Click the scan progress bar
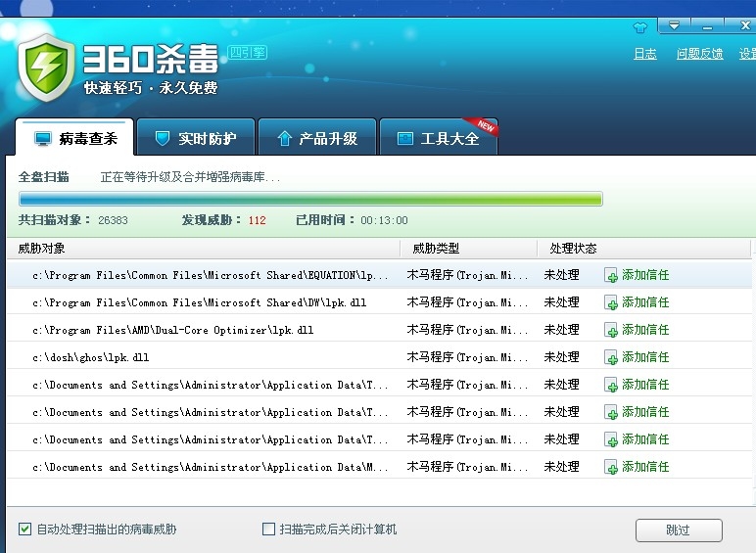 (x=310, y=199)
